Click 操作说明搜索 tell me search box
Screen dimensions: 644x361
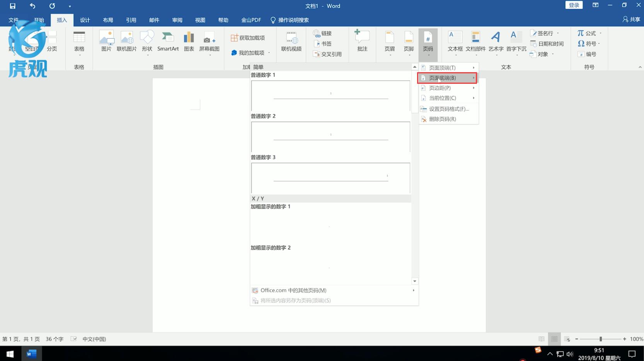pos(290,20)
